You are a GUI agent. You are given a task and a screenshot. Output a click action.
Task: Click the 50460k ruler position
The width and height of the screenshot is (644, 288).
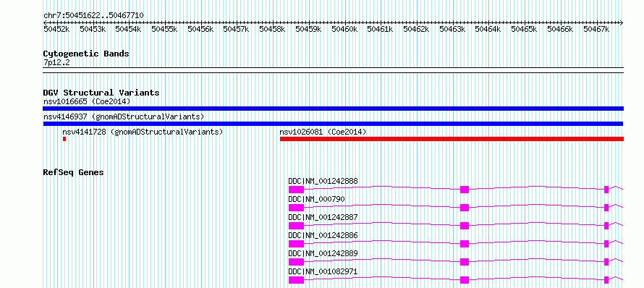[x=344, y=29]
